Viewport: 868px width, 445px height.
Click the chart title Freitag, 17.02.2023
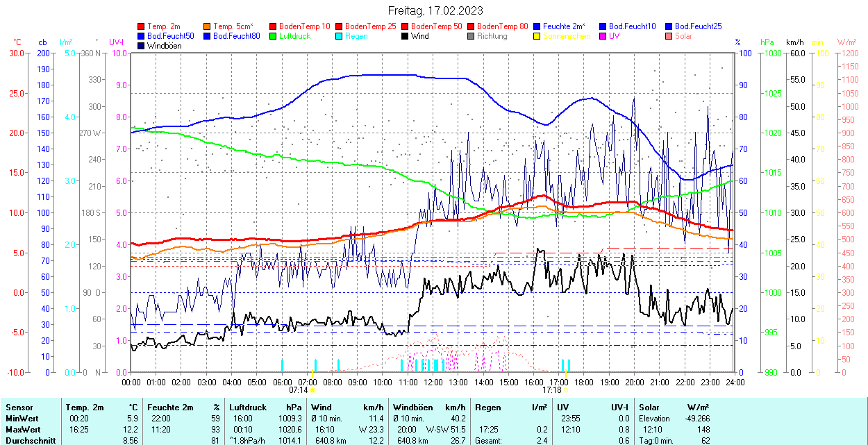pyautogui.click(x=435, y=10)
